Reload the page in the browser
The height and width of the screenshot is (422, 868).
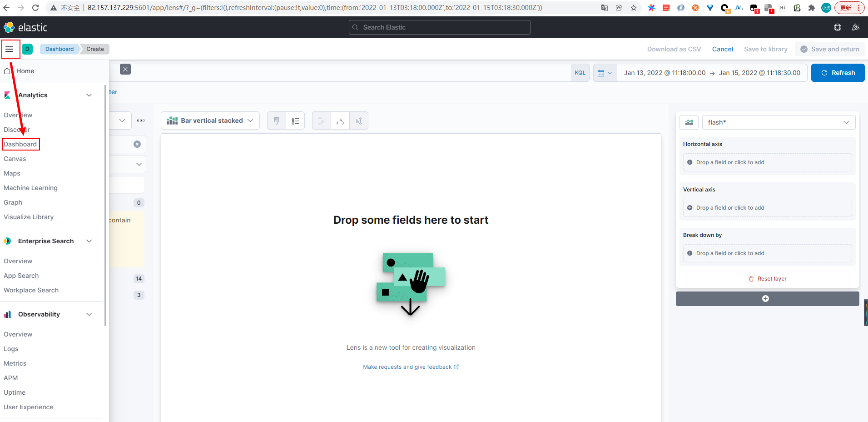[x=35, y=8]
